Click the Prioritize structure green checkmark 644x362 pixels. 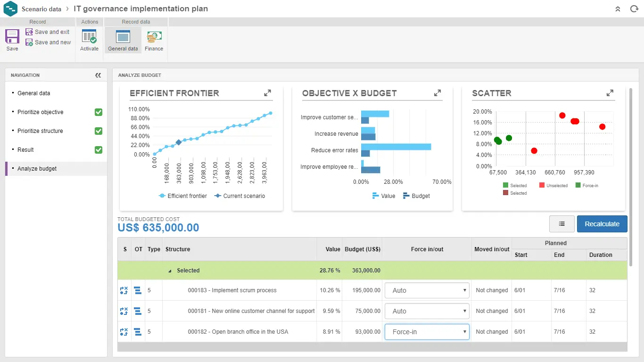[x=99, y=131]
